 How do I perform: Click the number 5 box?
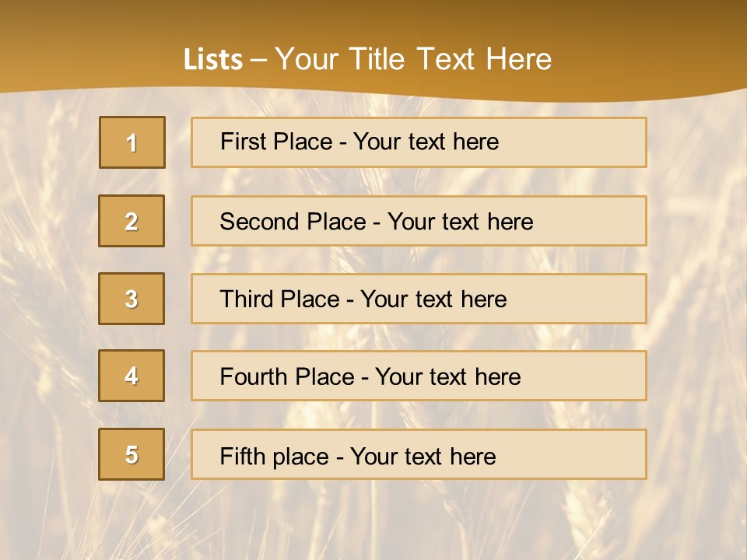pos(132,454)
